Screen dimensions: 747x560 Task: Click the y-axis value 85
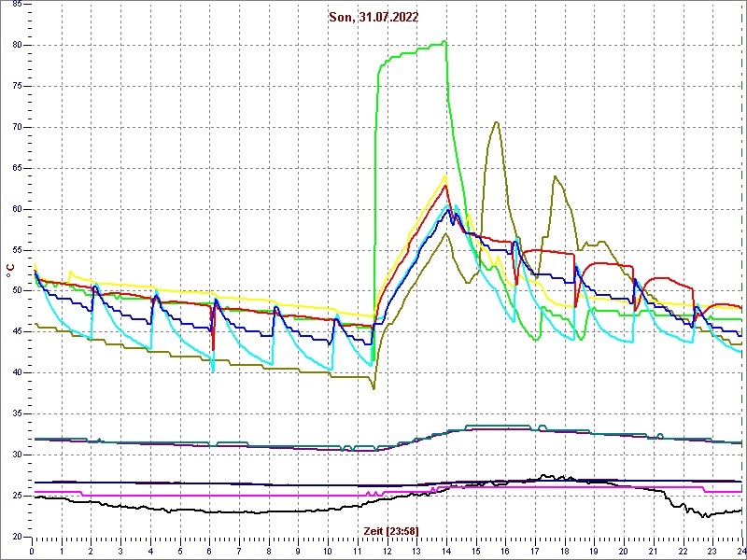[16, 5]
